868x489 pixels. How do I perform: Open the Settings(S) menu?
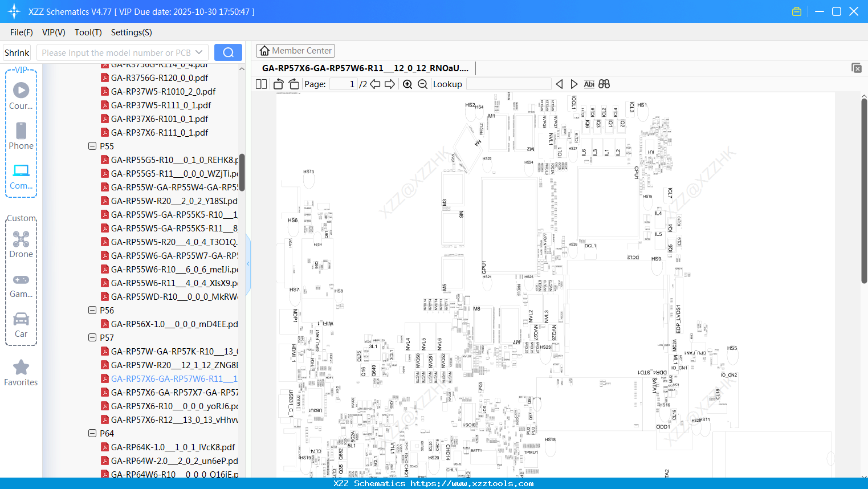tap(132, 32)
